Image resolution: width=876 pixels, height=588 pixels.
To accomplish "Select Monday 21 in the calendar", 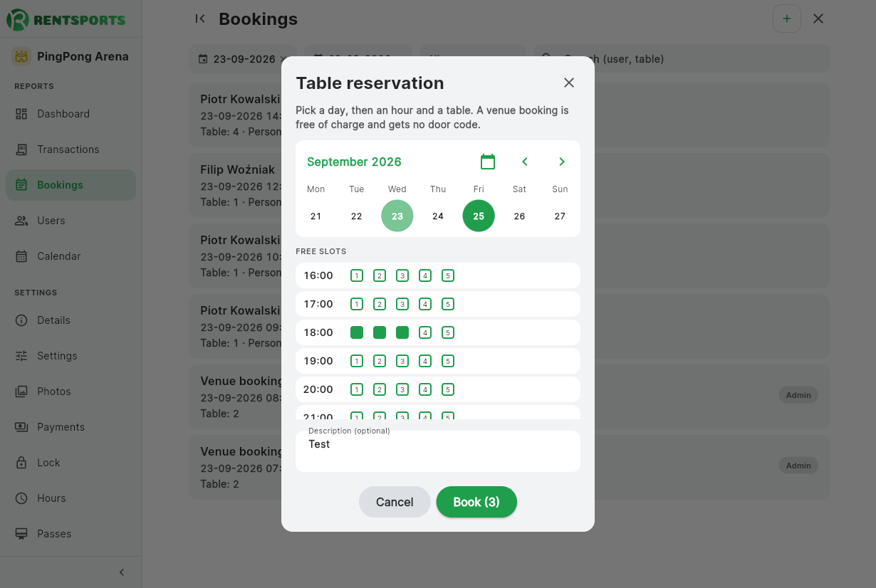I will (316, 216).
